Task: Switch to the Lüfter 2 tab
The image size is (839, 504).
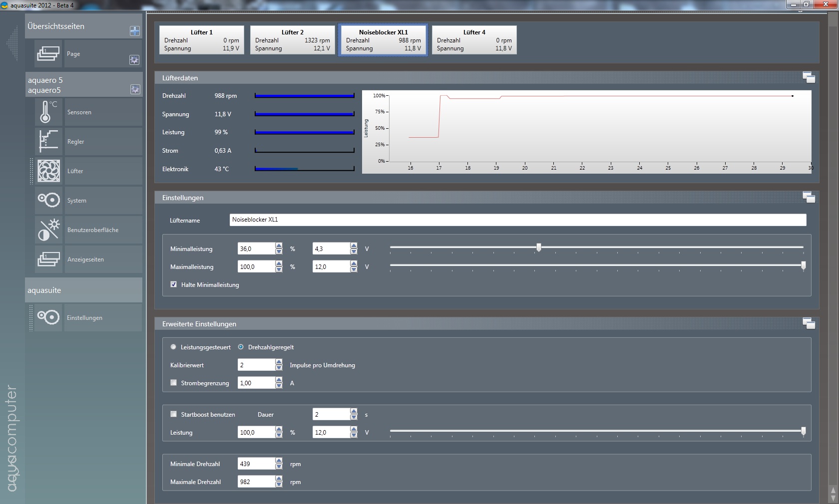Action: click(292, 40)
